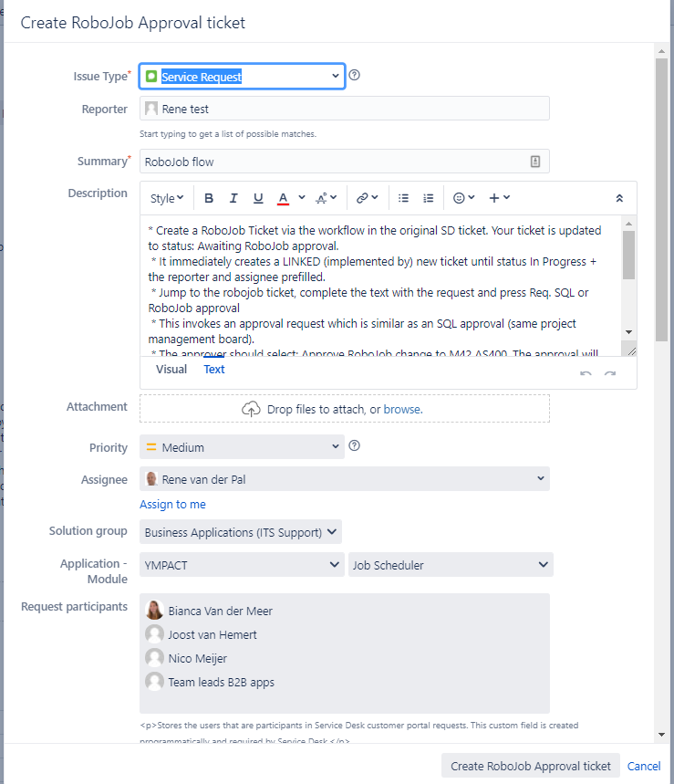Insert a bulleted list

pyautogui.click(x=403, y=198)
